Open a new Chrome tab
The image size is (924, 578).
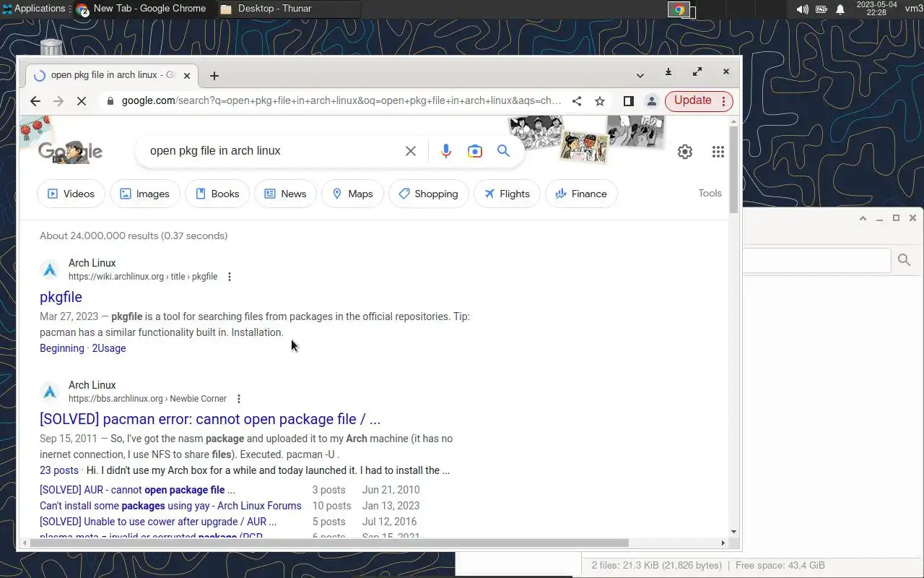click(x=214, y=76)
